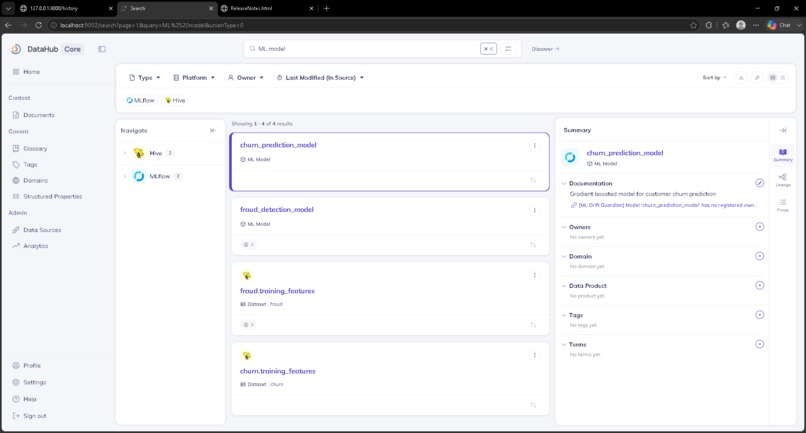The image size is (806, 433).
Task: Open churn.training_features dataset result
Action: point(278,371)
